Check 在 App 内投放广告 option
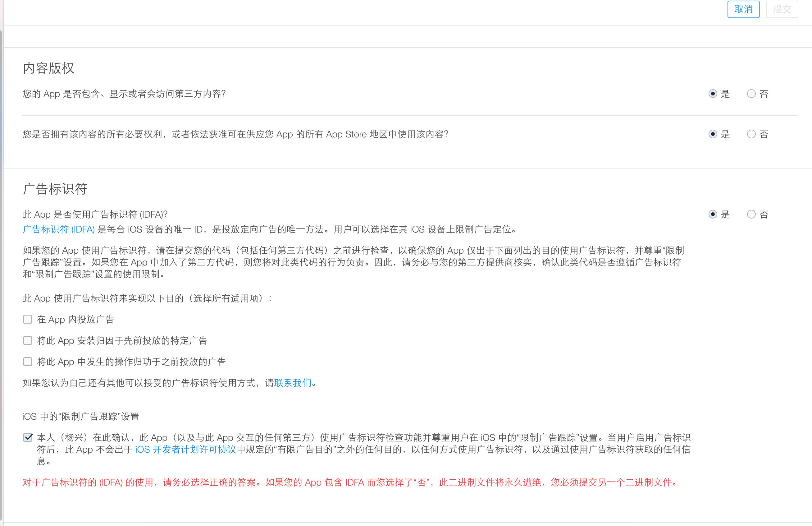 [28, 320]
